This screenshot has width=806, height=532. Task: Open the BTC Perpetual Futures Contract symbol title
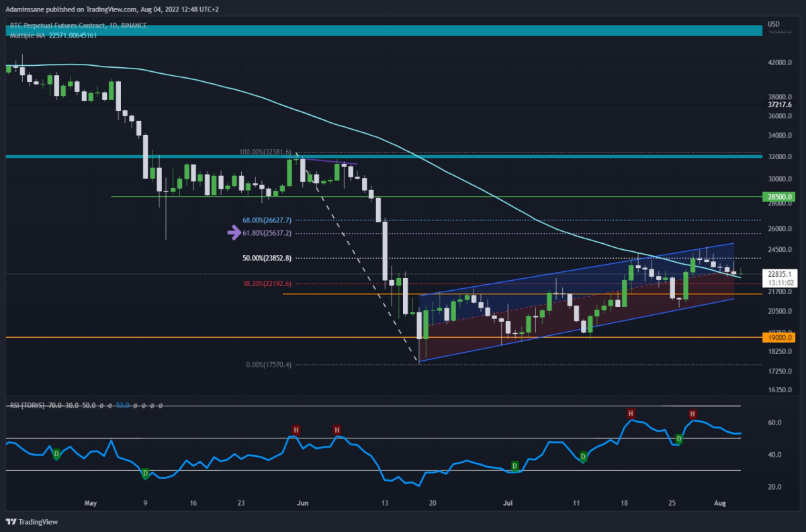(77, 26)
